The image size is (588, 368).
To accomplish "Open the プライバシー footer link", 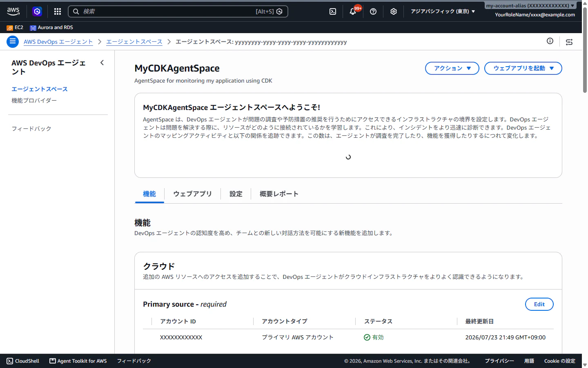I will coord(499,361).
